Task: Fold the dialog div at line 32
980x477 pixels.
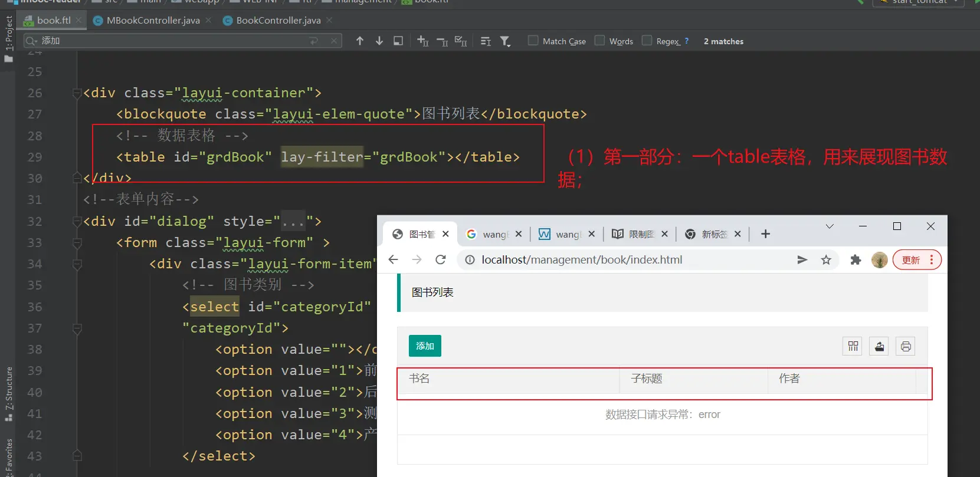Action: [x=77, y=222]
